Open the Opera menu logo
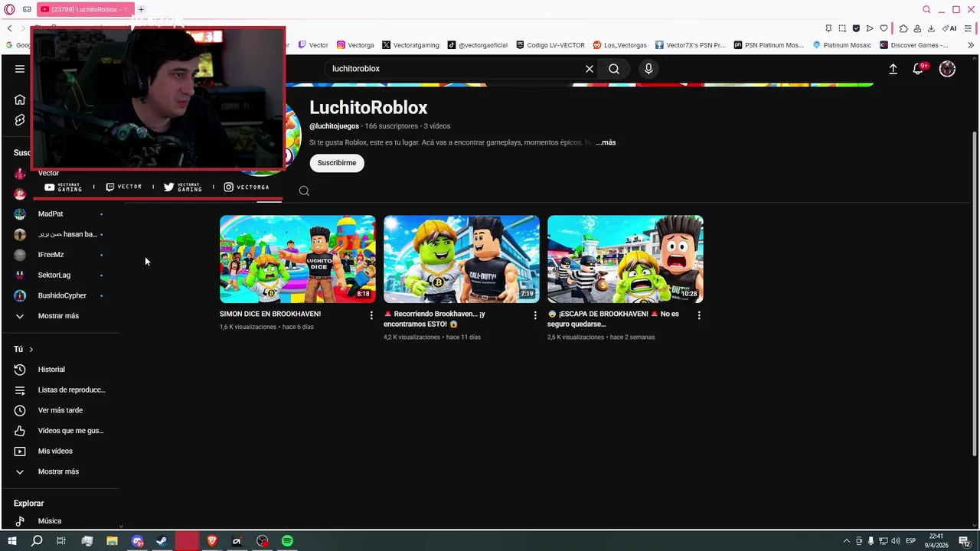Viewport: 980px width, 551px height. 9,10
